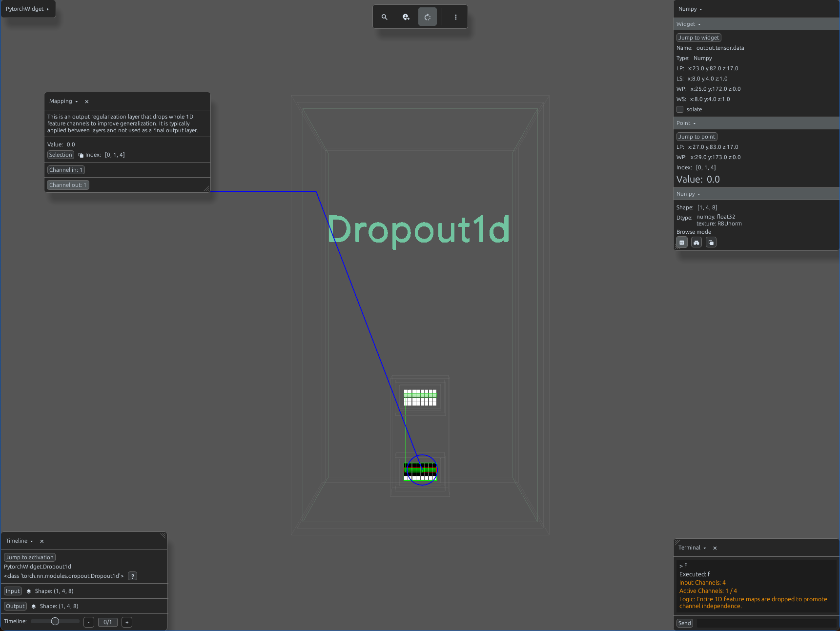Click the location pin with arrow icon
Viewport: 840px width, 631px height.
(406, 17)
